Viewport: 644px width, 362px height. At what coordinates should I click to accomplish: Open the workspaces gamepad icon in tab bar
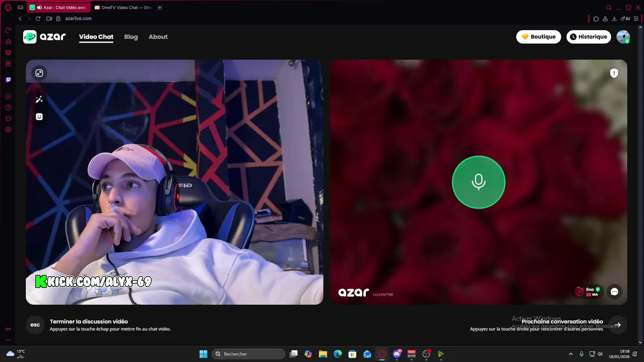(21, 8)
